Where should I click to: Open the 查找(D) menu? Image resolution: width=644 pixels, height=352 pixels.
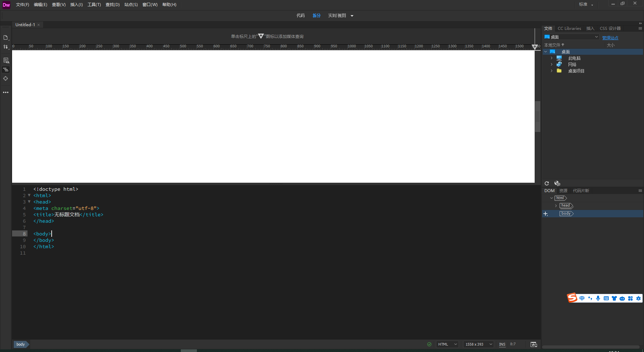pyautogui.click(x=113, y=5)
